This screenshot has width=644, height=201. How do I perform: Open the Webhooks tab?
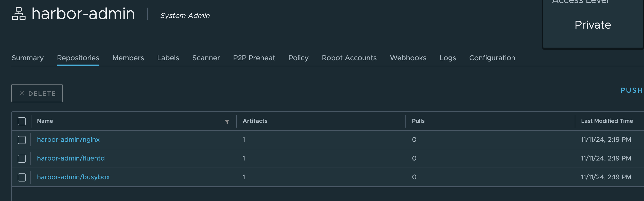408,58
